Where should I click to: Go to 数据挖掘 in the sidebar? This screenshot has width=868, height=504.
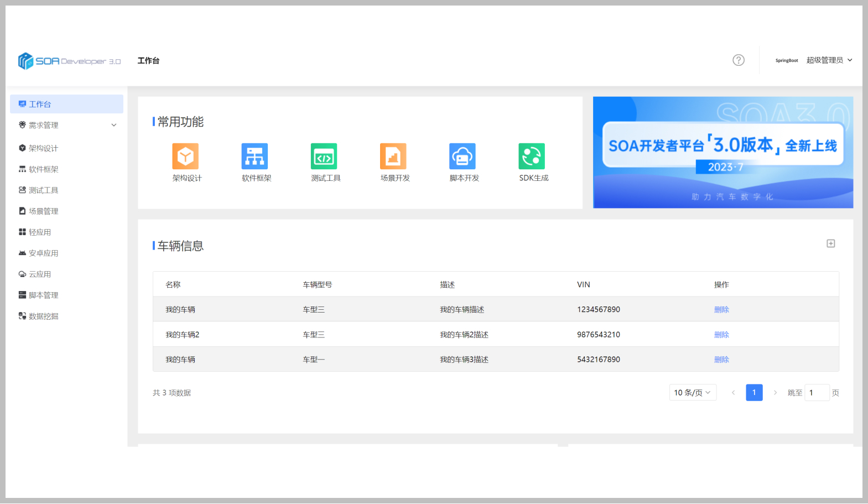43,316
